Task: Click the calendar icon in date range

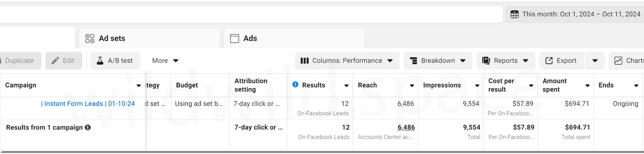Action: [514, 14]
